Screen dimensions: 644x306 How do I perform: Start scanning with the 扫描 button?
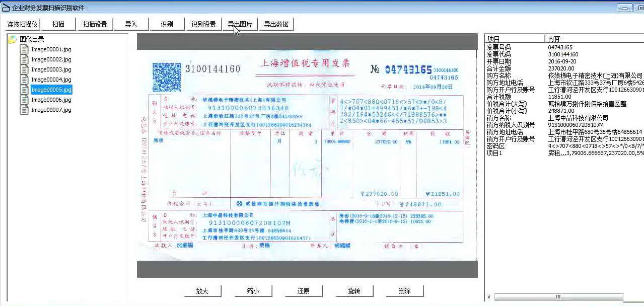[x=58, y=24]
